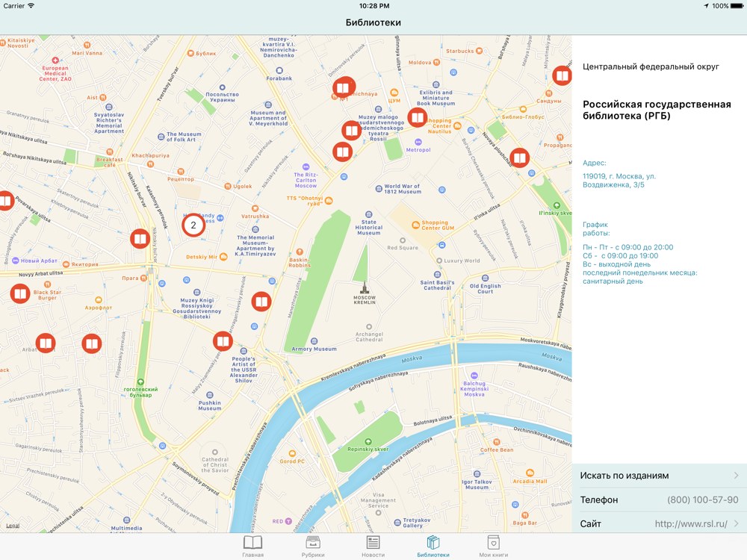Tap the battery indicator in status bar

(x=737, y=6)
